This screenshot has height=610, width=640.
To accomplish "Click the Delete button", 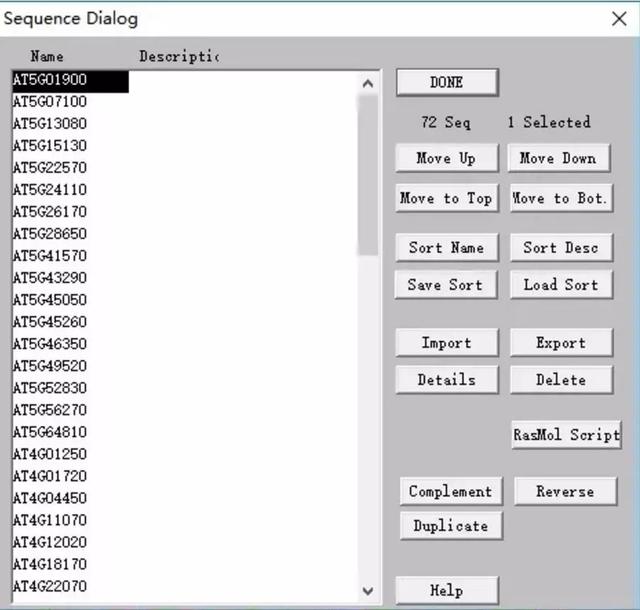I will point(561,380).
